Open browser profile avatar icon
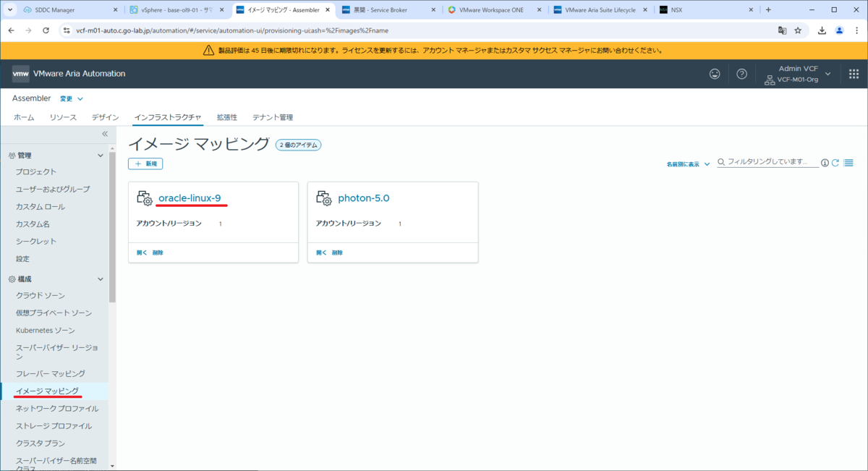Image resolution: width=868 pixels, height=471 pixels. click(839, 30)
